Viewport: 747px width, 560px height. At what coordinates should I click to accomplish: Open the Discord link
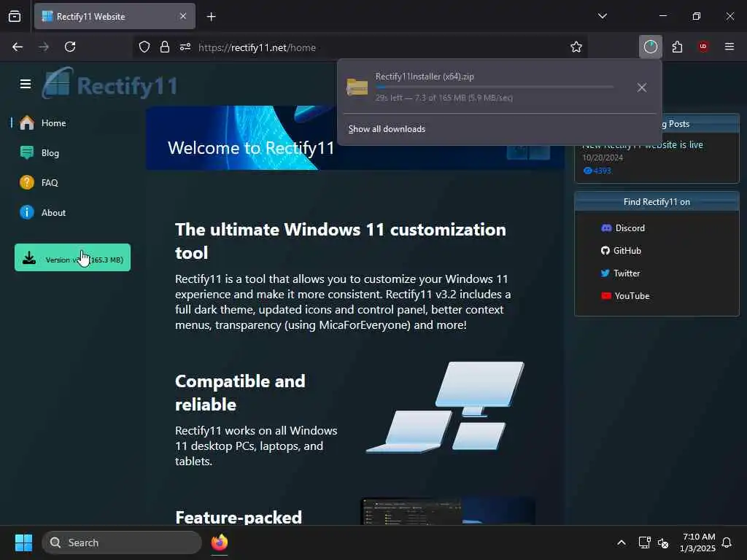point(623,228)
